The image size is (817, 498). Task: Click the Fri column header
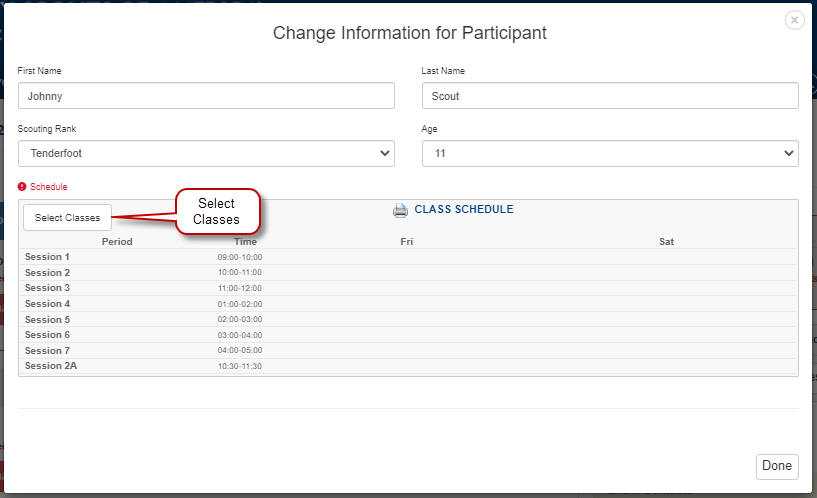(406, 242)
